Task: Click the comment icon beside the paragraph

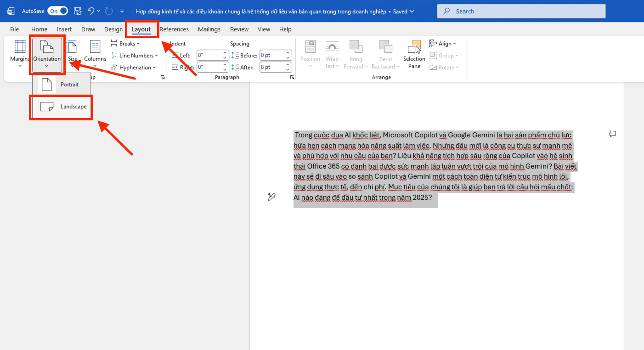Action: [612, 134]
